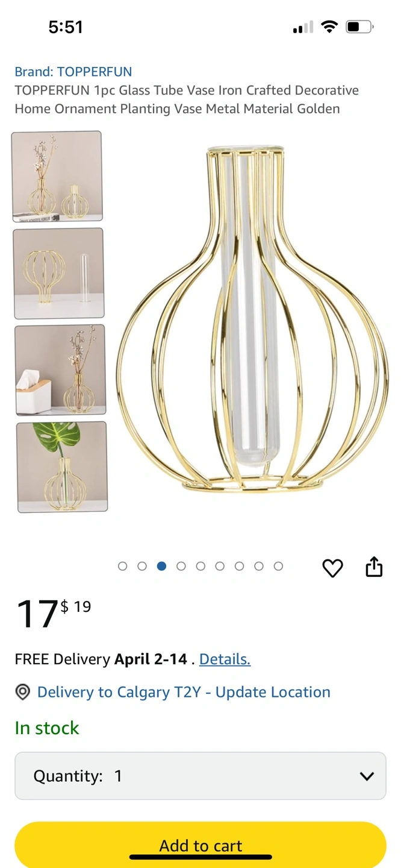401x868 pixels.
Task: Tap the Wi-Fi status icon
Action: coord(329,27)
